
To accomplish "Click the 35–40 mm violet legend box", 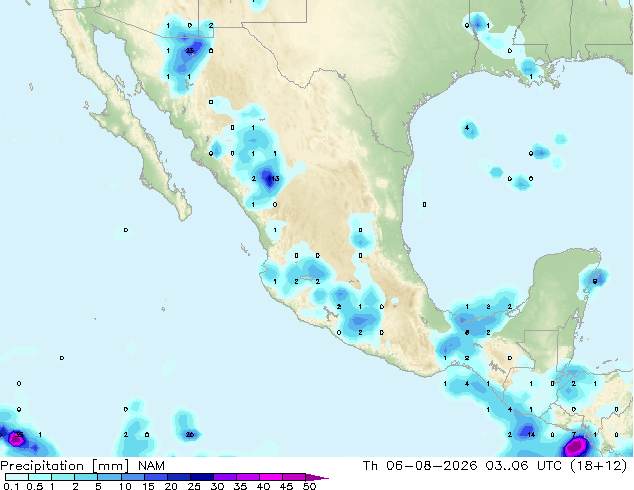I will click(x=247, y=477).
